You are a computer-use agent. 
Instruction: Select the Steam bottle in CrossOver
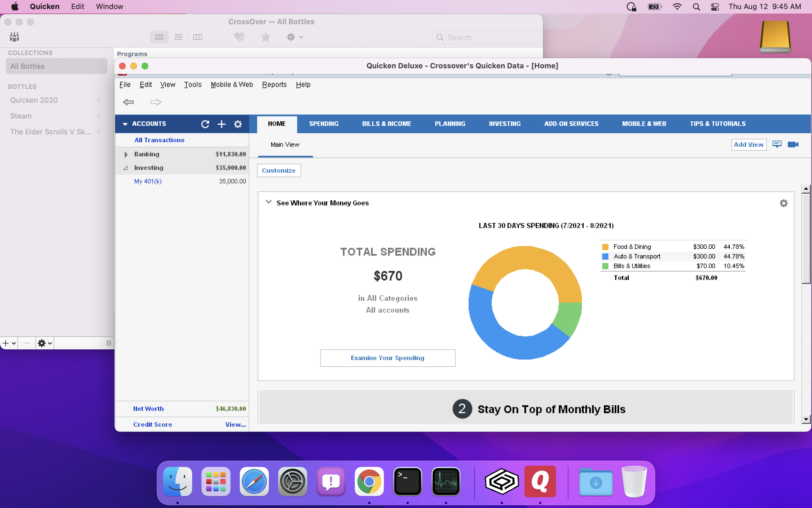pyautogui.click(x=56, y=116)
